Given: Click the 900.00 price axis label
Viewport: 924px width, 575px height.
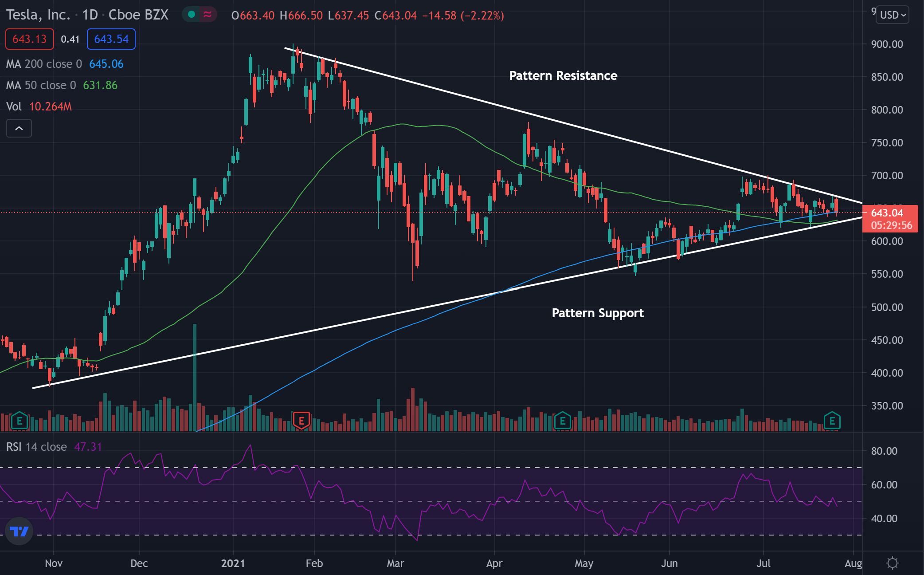Looking at the screenshot, I should click(x=887, y=44).
